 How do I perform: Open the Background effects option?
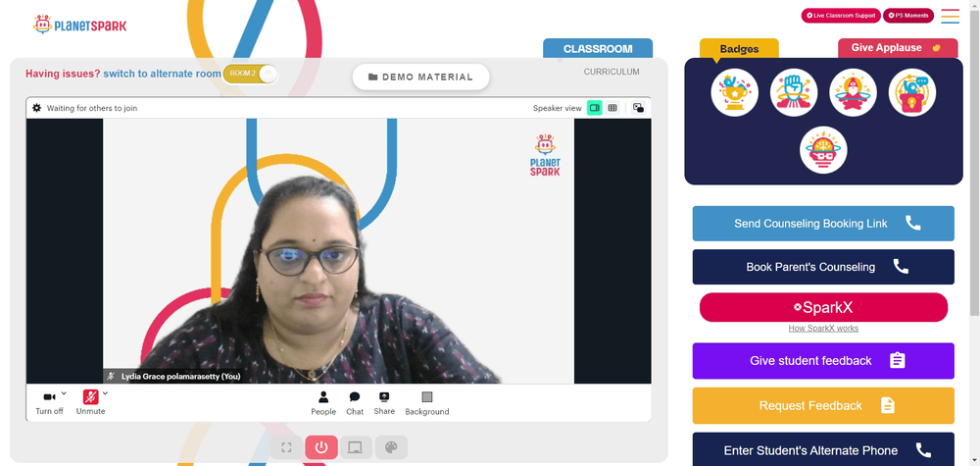tap(427, 403)
